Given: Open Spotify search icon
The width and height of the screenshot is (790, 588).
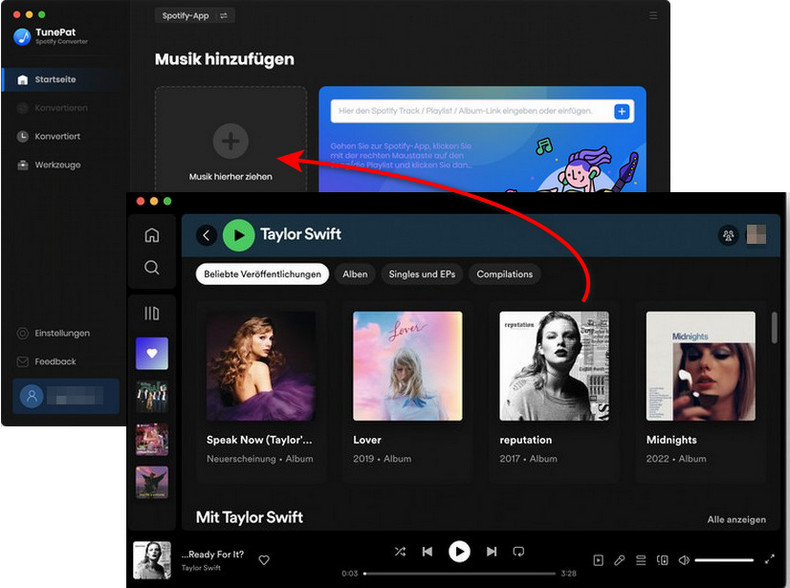Looking at the screenshot, I should [152, 267].
